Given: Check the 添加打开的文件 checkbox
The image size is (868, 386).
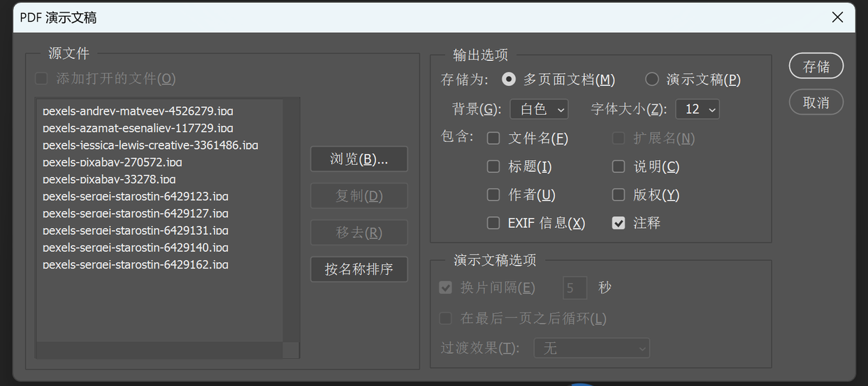Looking at the screenshot, I should coord(42,78).
